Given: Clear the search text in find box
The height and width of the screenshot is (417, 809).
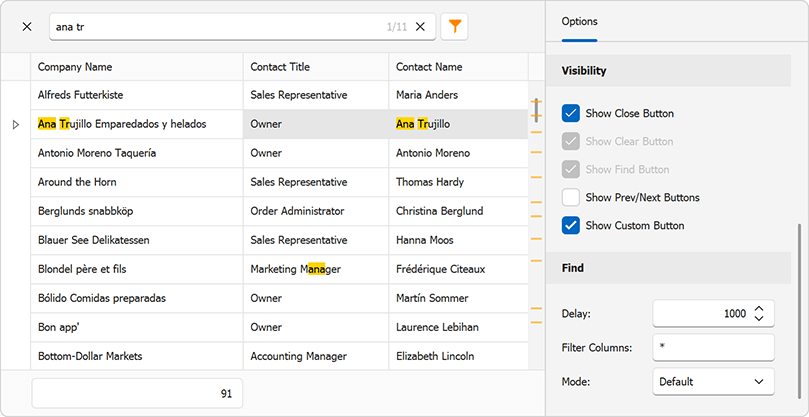Looking at the screenshot, I should [x=421, y=27].
